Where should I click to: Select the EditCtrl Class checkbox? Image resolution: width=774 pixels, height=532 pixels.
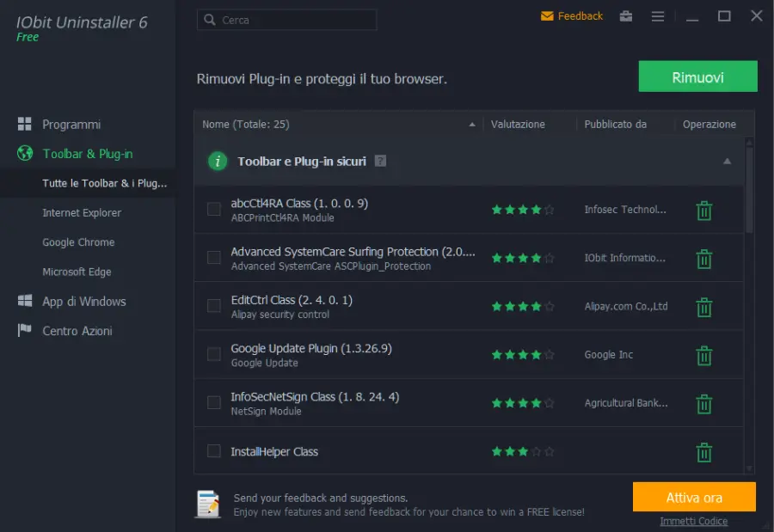[212, 307]
